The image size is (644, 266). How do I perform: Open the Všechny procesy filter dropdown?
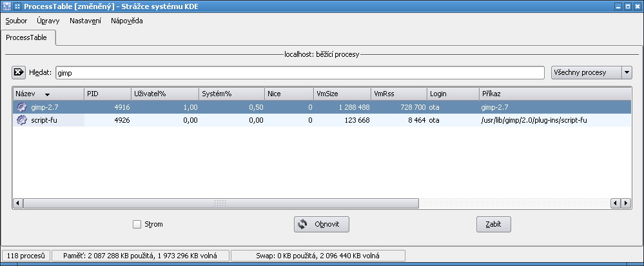click(x=591, y=73)
